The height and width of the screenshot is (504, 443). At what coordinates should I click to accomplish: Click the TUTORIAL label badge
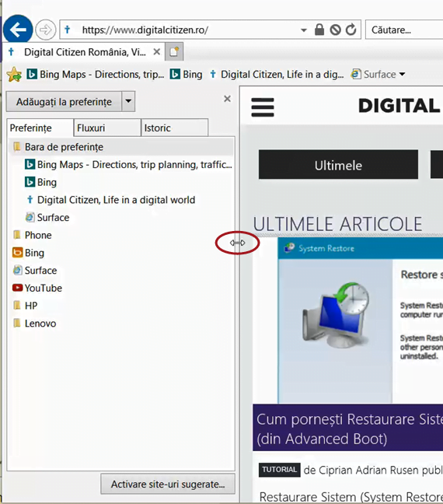280,470
